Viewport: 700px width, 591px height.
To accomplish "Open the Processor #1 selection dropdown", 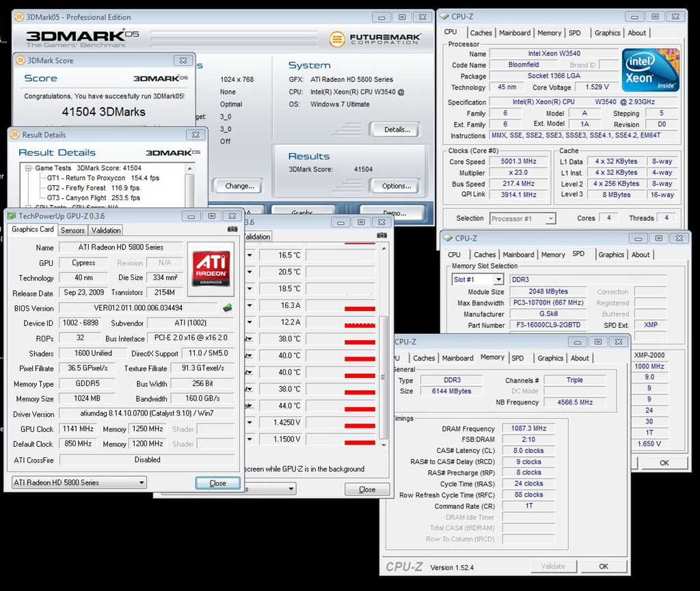I will click(552, 219).
